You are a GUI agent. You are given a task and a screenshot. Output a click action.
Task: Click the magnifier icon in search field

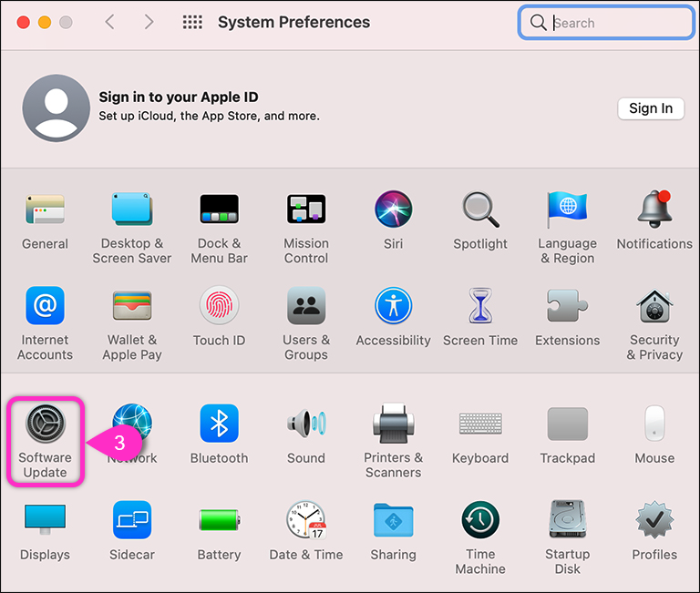click(x=539, y=22)
